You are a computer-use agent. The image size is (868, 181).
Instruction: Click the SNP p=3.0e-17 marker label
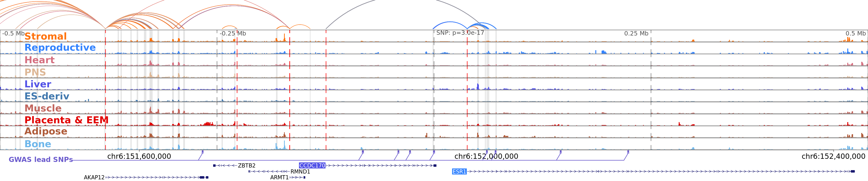pyautogui.click(x=460, y=33)
